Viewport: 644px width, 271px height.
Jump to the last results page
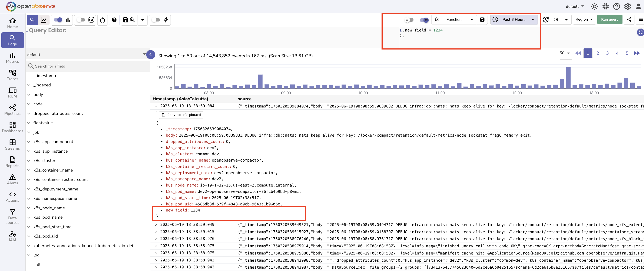pyautogui.click(x=637, y=53)
